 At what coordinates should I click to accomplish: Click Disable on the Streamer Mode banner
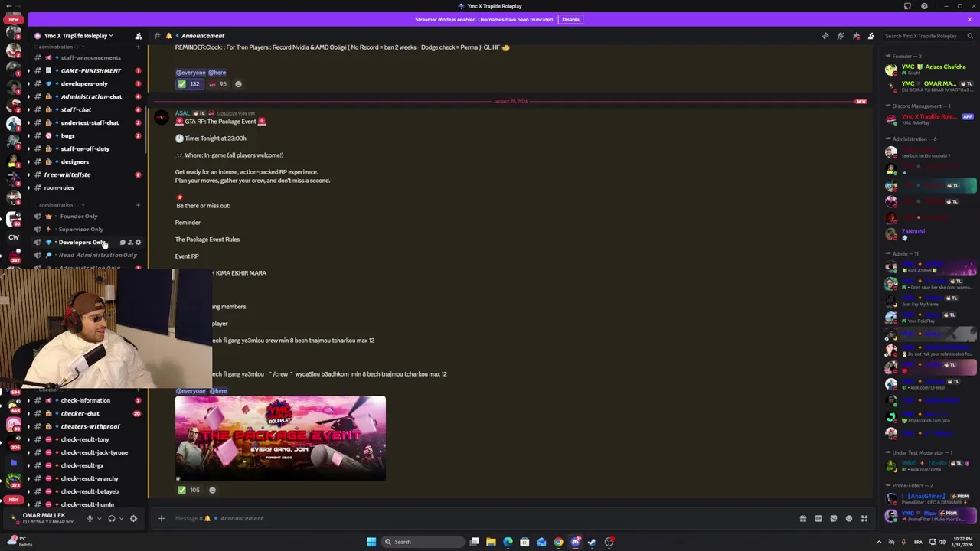(570, 19)
